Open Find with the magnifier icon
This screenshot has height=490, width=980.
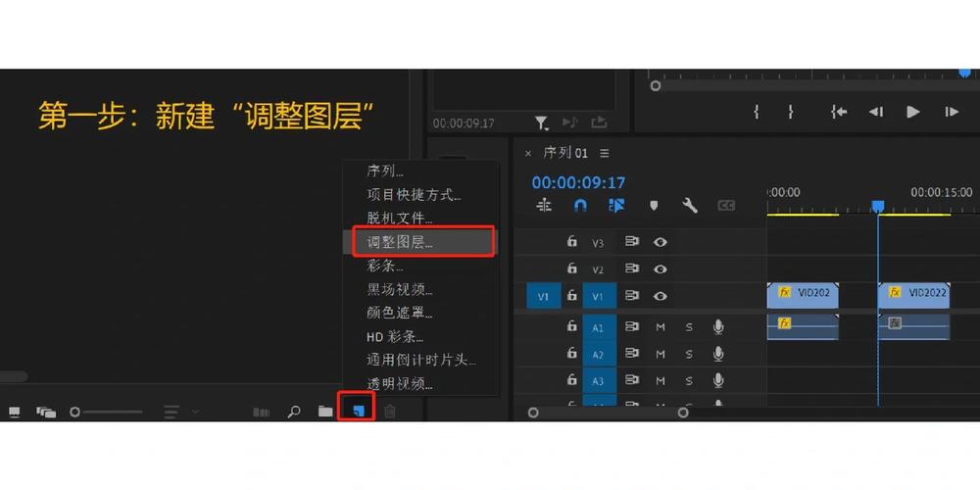pos(293,412)
